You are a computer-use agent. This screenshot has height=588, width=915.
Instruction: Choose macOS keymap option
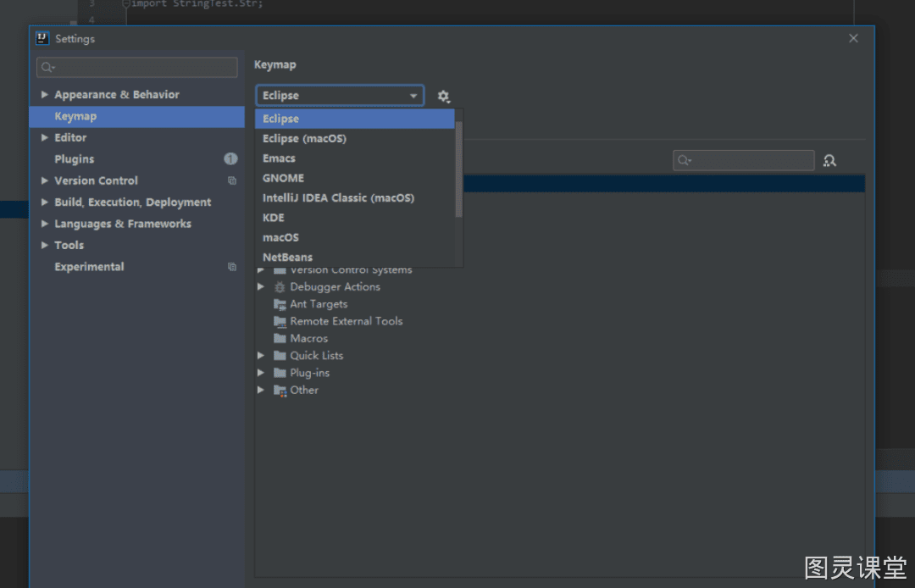click(x=355, y=238)
